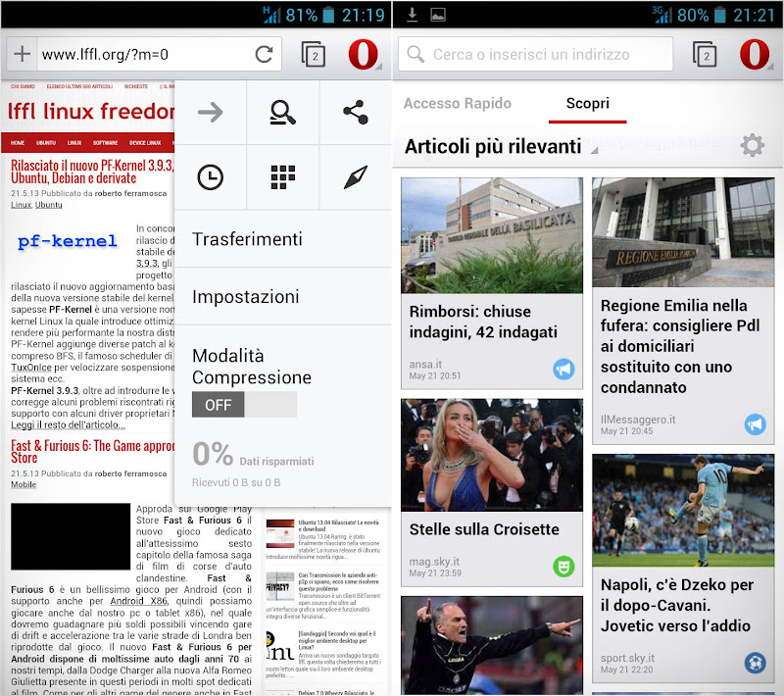Open Speed Dial grid icon
Viewport: 784px width, 696px height.
click(x=282, y=177)
